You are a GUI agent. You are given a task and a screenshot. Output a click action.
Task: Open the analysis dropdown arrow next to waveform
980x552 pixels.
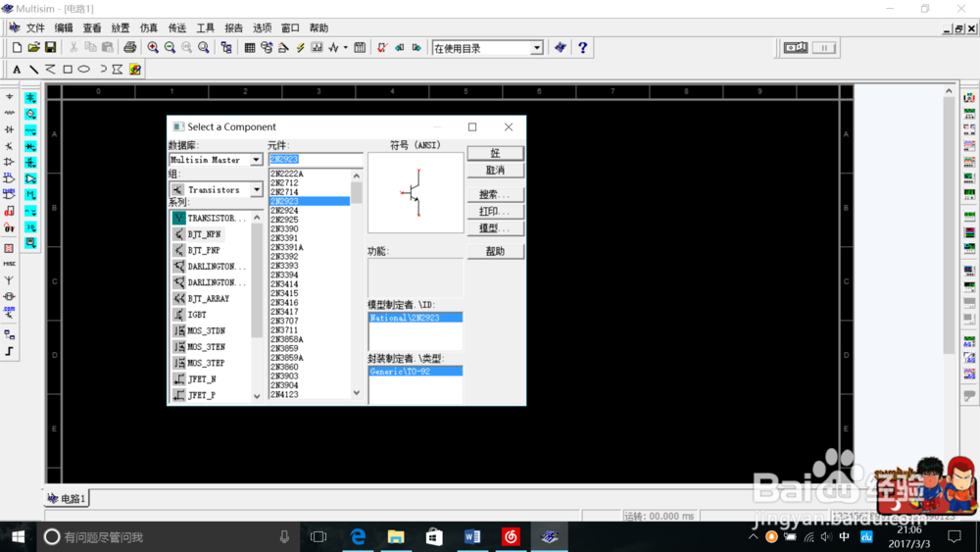pos(346,47)
